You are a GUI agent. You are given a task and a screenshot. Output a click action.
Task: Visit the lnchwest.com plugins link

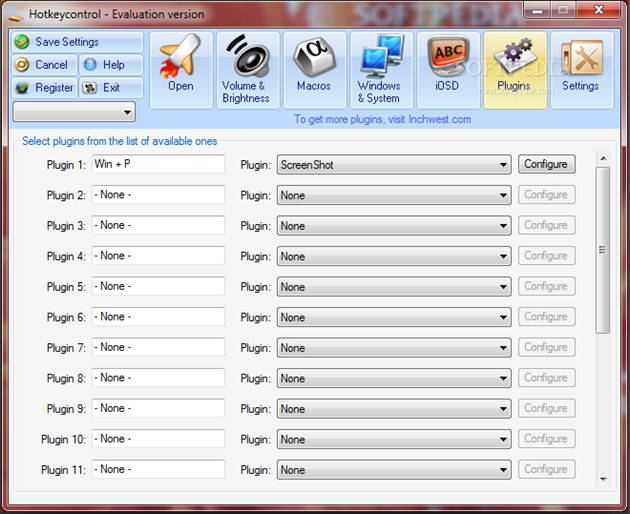(382, 119)
